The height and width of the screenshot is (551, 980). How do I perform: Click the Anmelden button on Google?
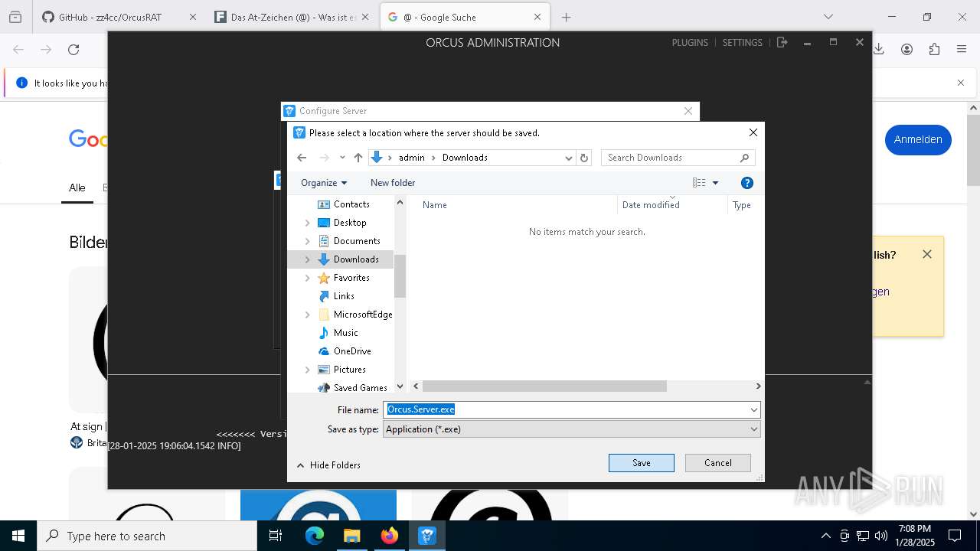[918, 139]
